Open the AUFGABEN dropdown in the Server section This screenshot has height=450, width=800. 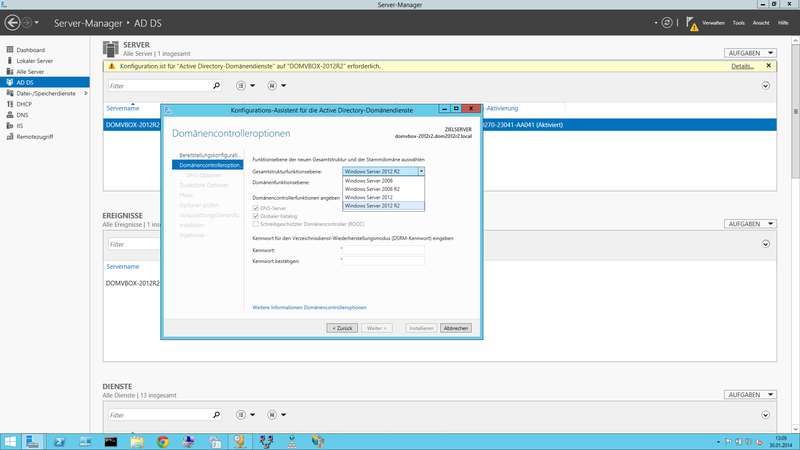[749, 52]
